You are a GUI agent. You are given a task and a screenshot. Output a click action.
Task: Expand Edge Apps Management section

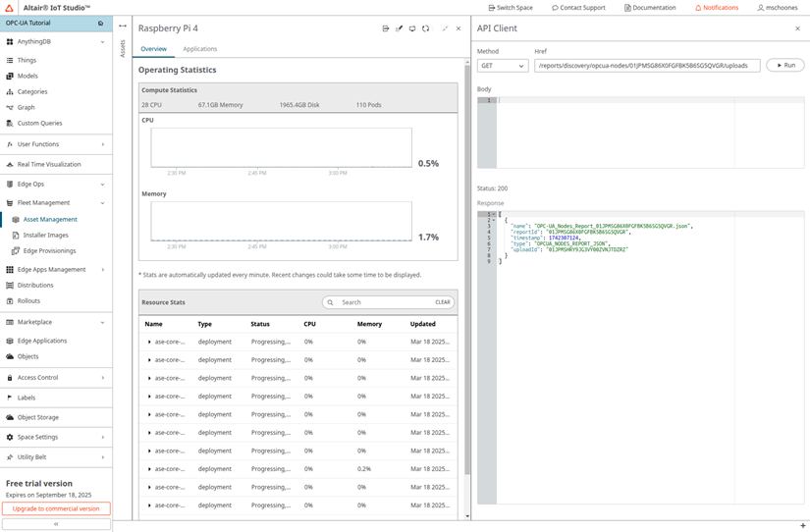[102, 270]
